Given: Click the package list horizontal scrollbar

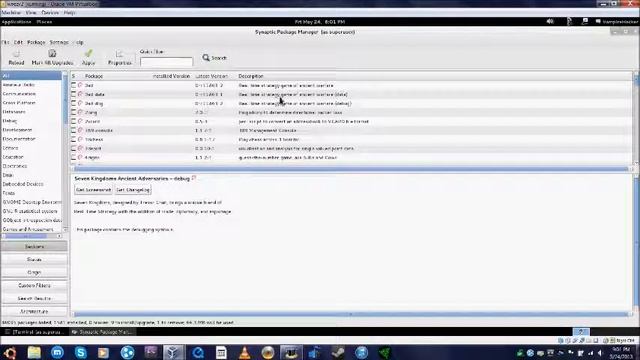Looking at the screenshot, I should [x=351, y=169].
